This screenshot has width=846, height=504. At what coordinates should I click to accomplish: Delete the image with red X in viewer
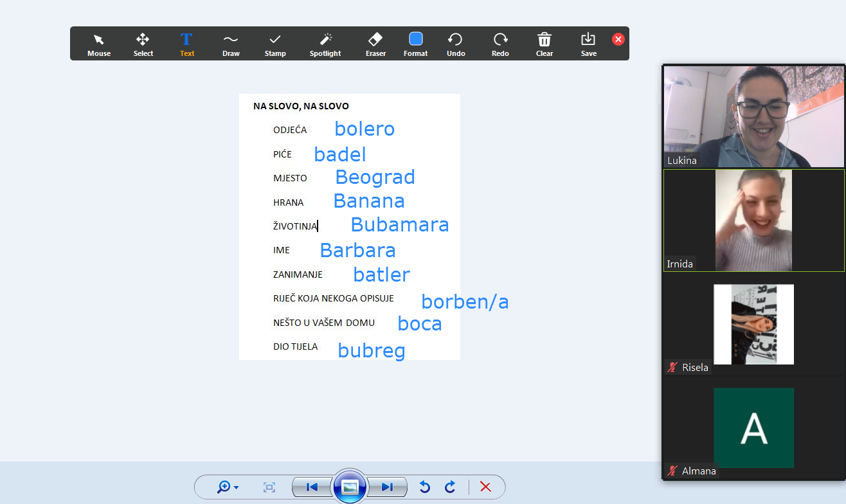485,487
